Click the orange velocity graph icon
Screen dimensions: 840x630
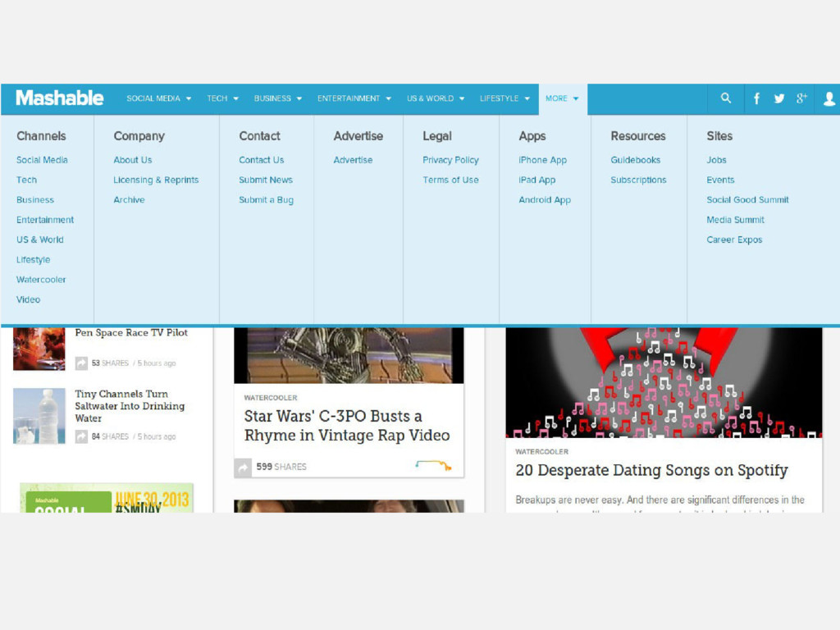click(x=433, y=465)
